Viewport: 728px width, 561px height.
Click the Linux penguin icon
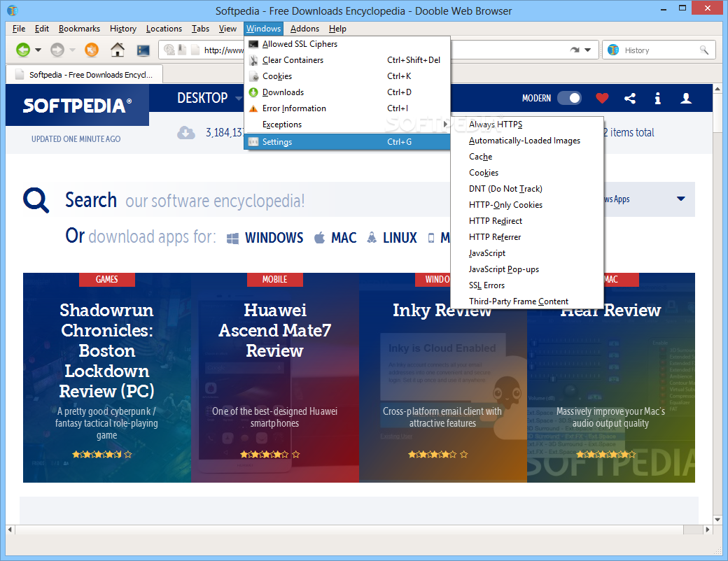coord(372,238)
